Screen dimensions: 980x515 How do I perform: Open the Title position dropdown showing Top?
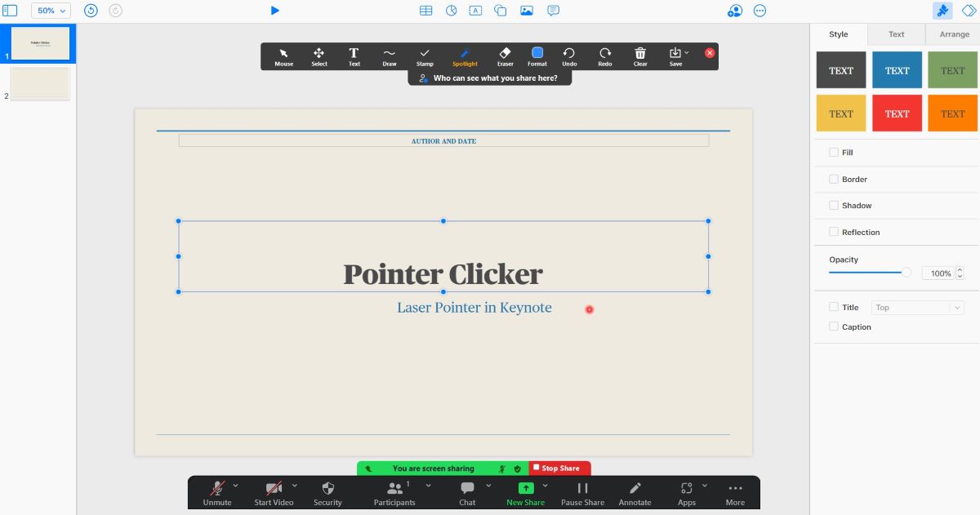point(917,307)
